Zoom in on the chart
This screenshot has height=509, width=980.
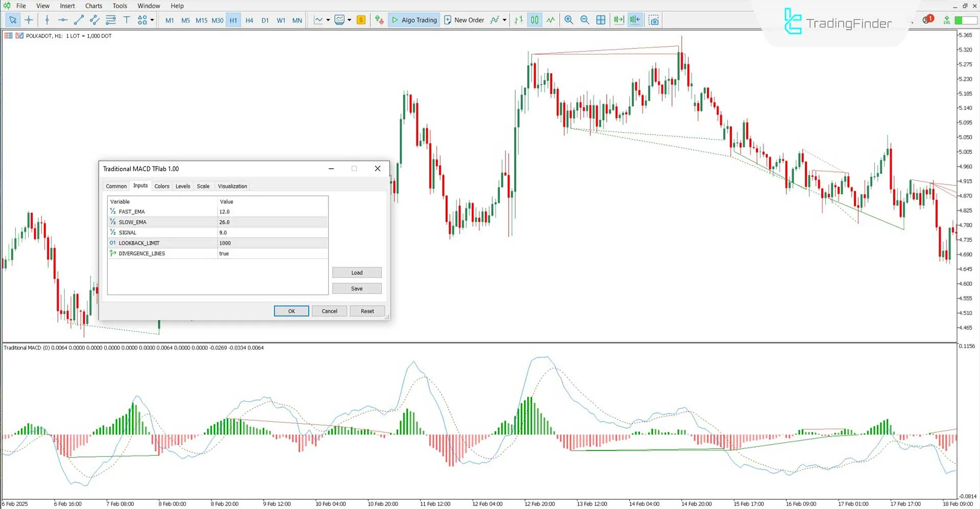(x=568, y=20)
